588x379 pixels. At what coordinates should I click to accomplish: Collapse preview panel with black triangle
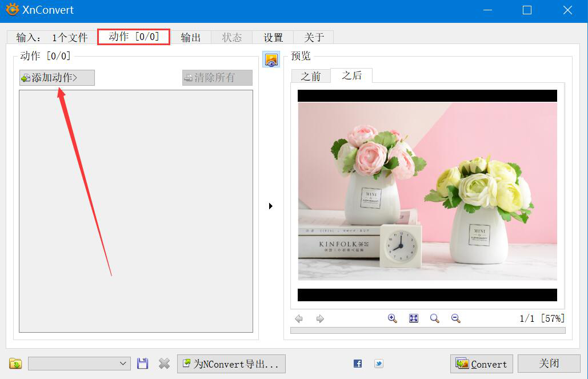coord(271,206)
